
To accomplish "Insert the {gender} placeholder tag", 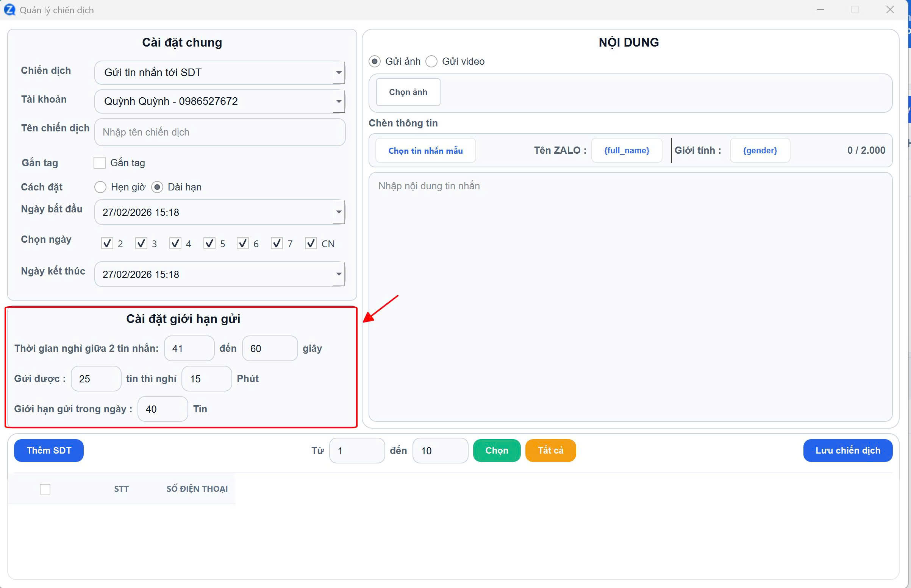I will 760,150.
